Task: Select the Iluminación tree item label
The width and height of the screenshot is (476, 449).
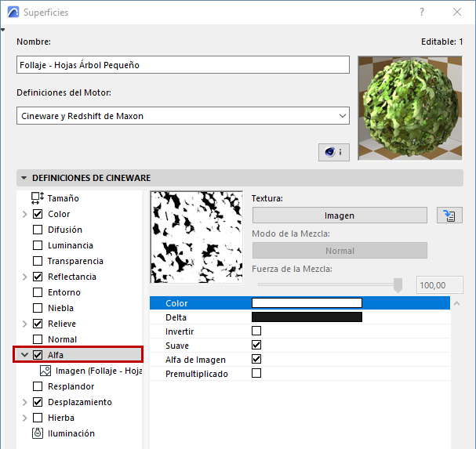Action: point(71,433)
